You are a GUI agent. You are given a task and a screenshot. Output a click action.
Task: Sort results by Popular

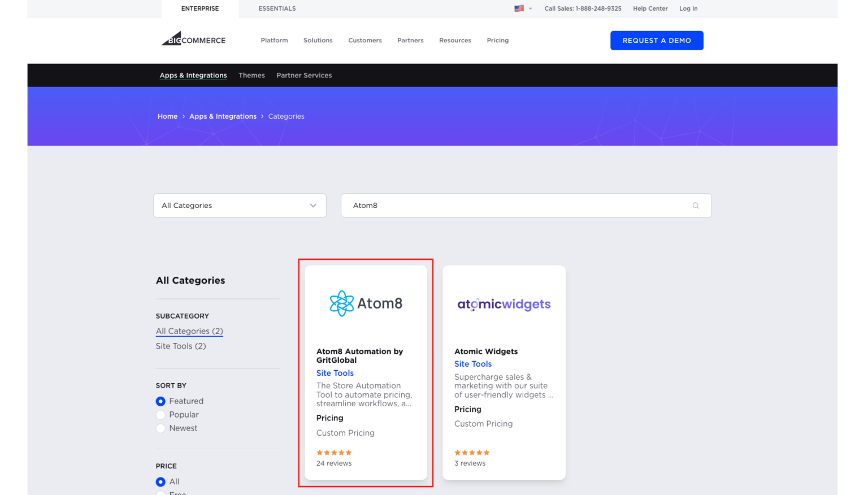coord(161,415)
